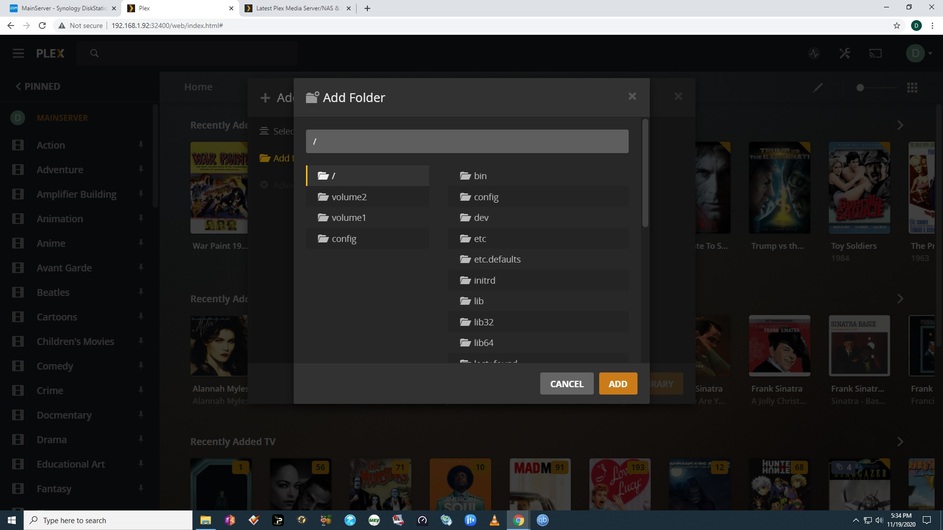Open the config folder in right list

click(x=538, y=197)
